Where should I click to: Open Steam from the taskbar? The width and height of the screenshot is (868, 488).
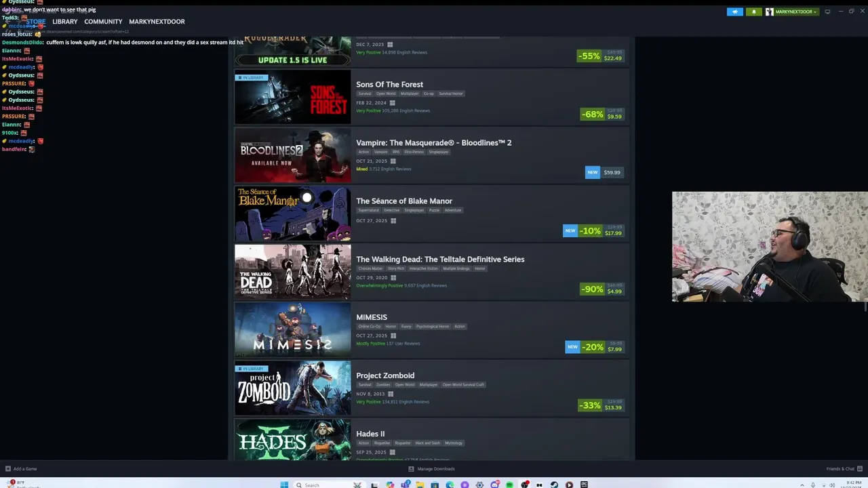tap(554, 485)
